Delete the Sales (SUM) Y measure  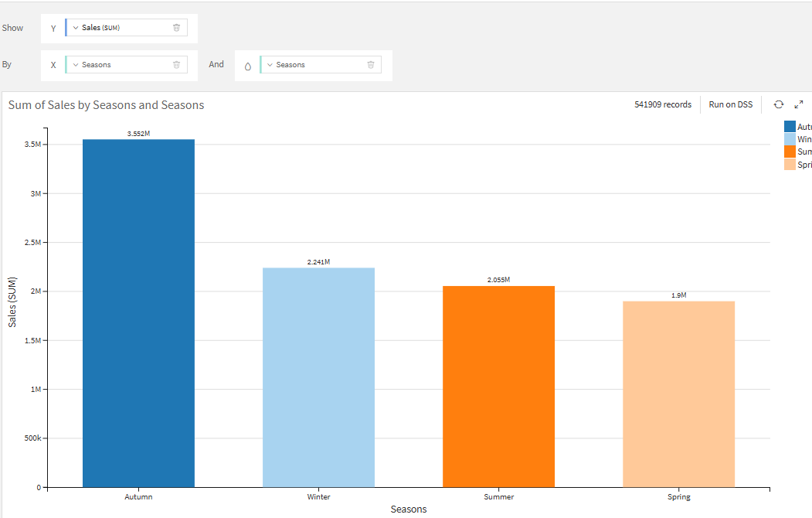[176, 28]
